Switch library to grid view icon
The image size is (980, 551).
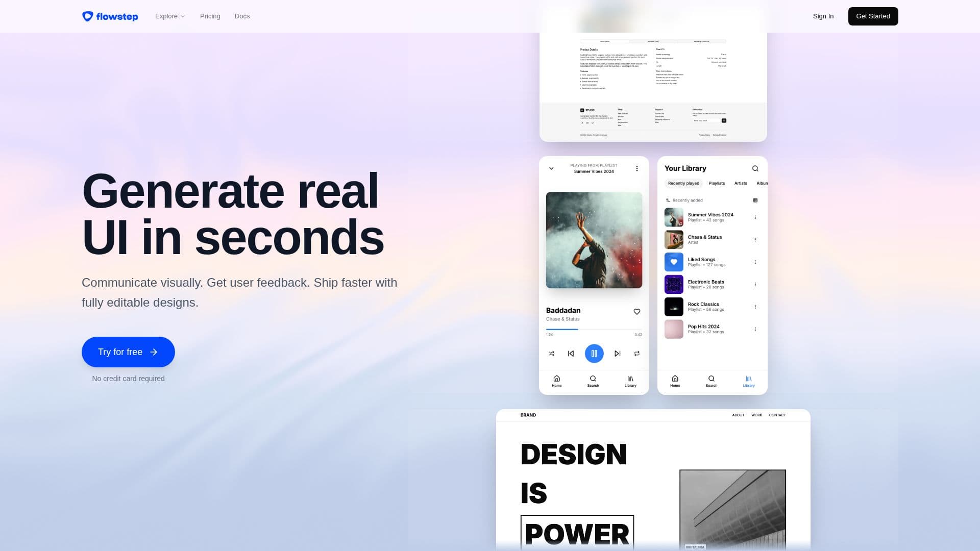(755, 201)
